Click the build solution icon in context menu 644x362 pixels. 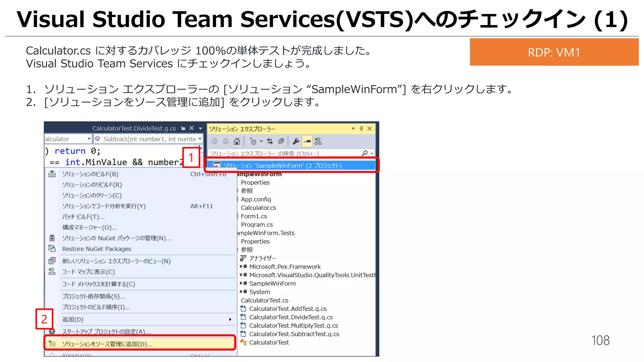(52, 174)
